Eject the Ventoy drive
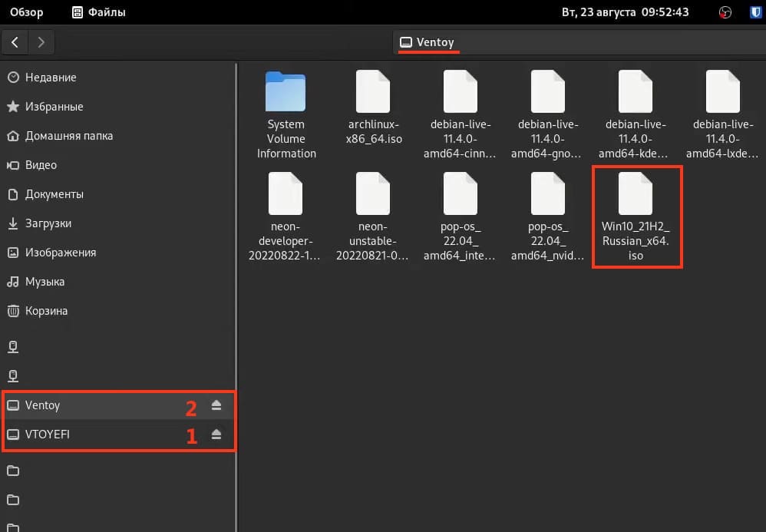Viewport: 766px width, 532px height. [216, 405]
